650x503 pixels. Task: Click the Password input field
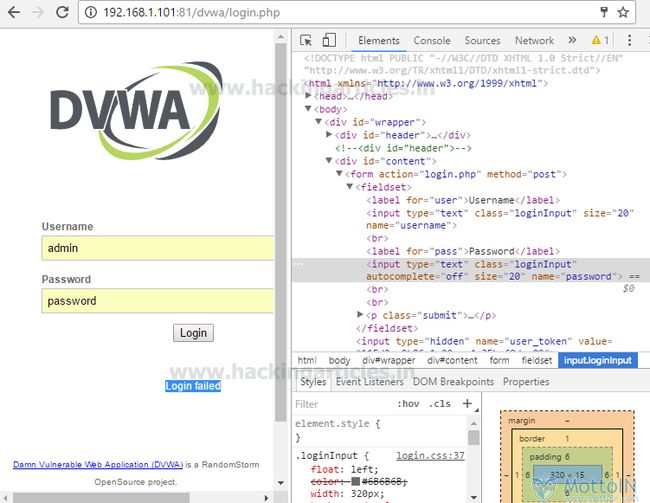click(158, 301)
